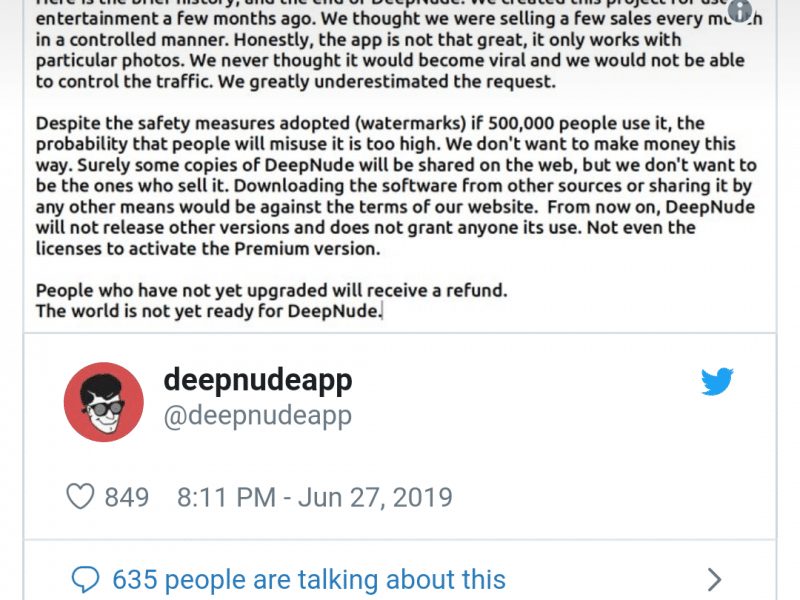The image size is (800, 600).
Task: Like the tweet with the heart icon
Action: pyautogui.click(x=80, y=496)
